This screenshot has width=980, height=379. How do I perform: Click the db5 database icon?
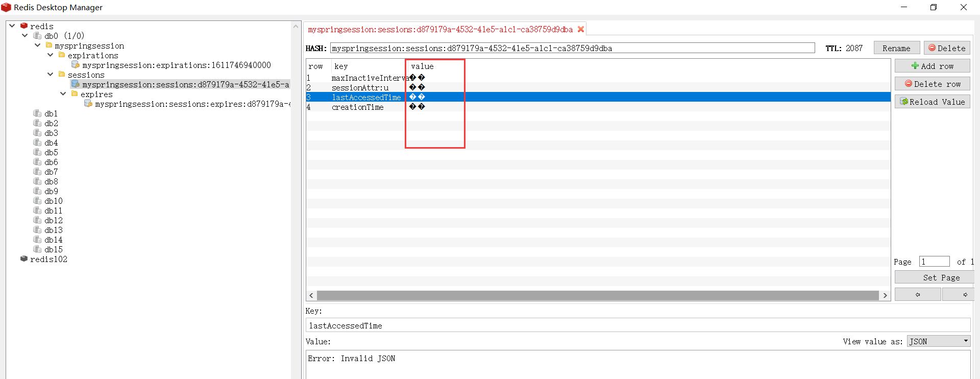[x=37, y=152]
